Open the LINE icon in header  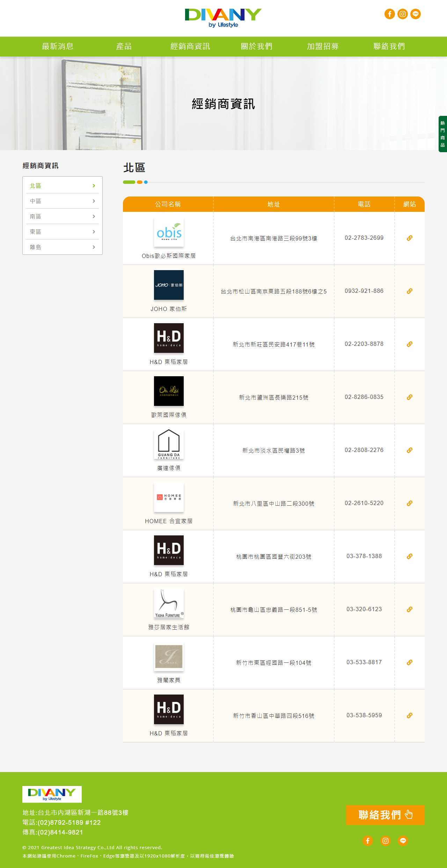416,14
